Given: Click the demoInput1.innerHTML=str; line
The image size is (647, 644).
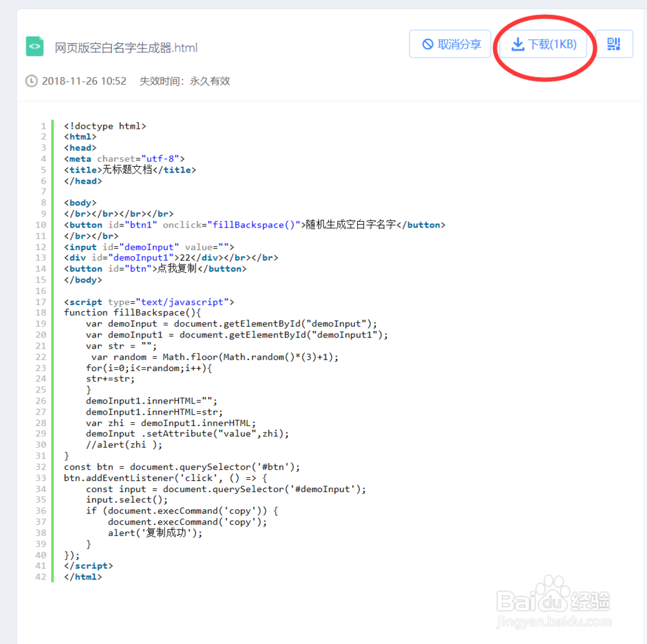Looking at the screenshot, I should coord(155,412).
